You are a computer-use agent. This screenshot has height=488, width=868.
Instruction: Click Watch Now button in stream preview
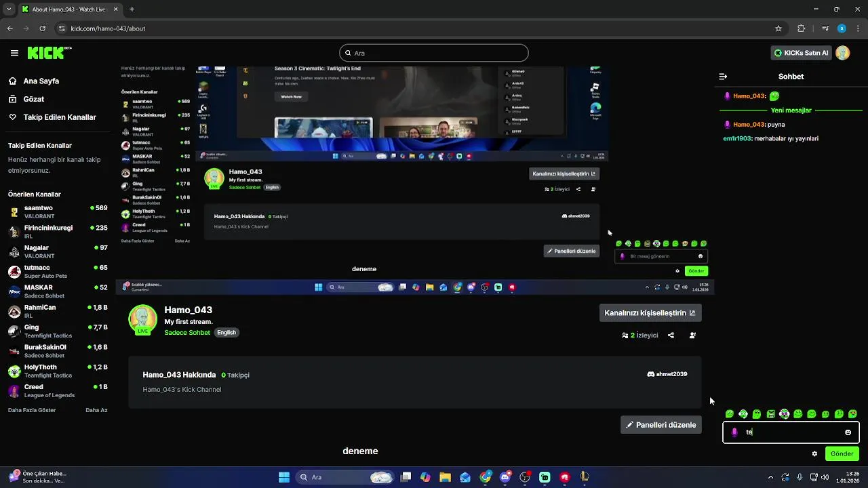[291, 97]
